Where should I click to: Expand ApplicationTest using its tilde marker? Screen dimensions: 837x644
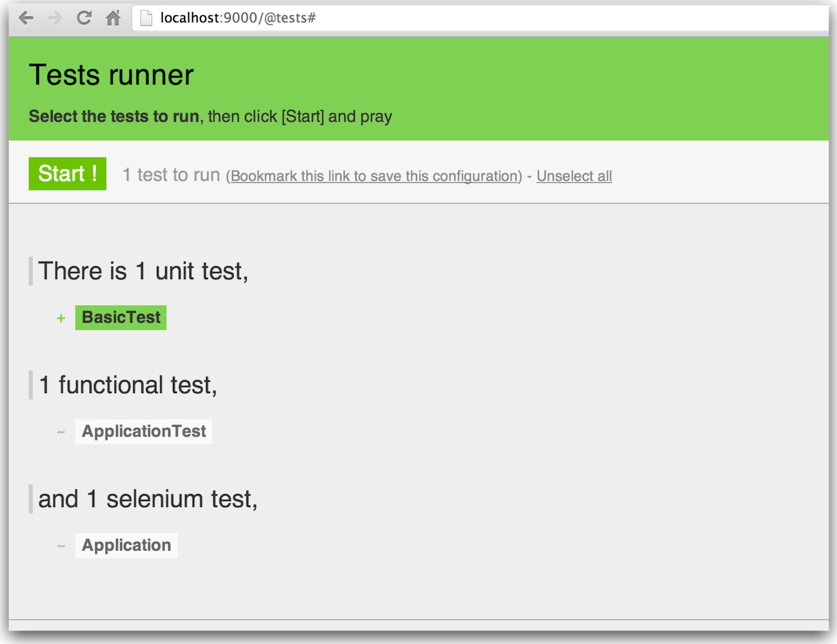tap(61, 432)
